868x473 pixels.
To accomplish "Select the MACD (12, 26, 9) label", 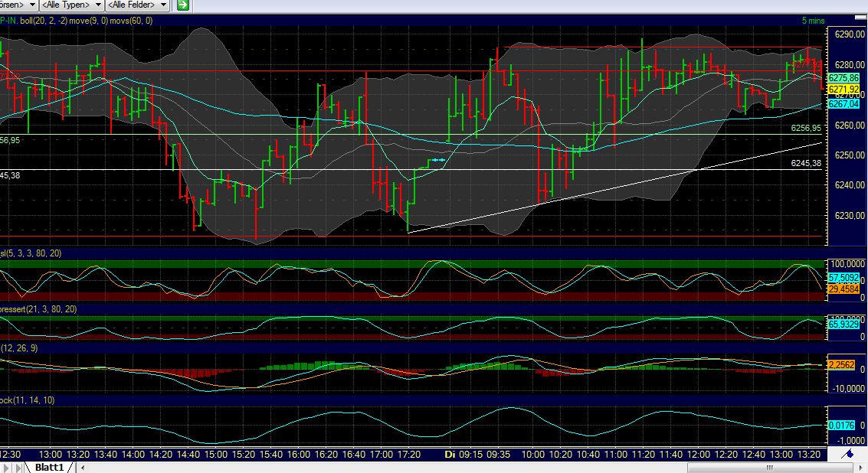I will click(19, 348).
